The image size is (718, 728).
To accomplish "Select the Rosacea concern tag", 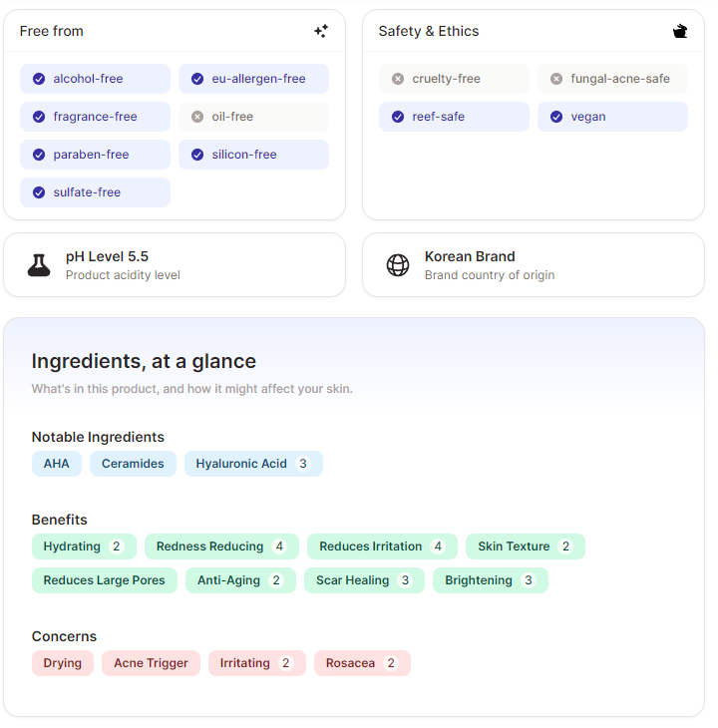I will [x=362, y=663].
